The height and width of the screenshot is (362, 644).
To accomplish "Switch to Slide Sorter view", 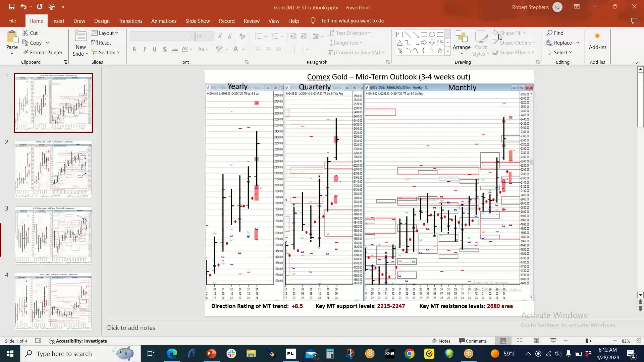I will pos(520,341).
